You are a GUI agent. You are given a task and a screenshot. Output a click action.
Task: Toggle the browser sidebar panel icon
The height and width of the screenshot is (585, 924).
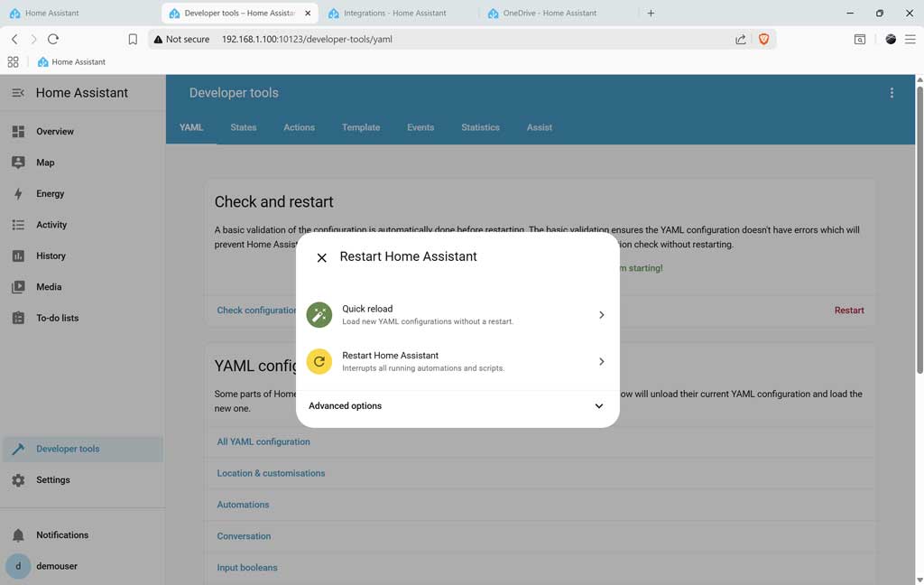point(860,39)
